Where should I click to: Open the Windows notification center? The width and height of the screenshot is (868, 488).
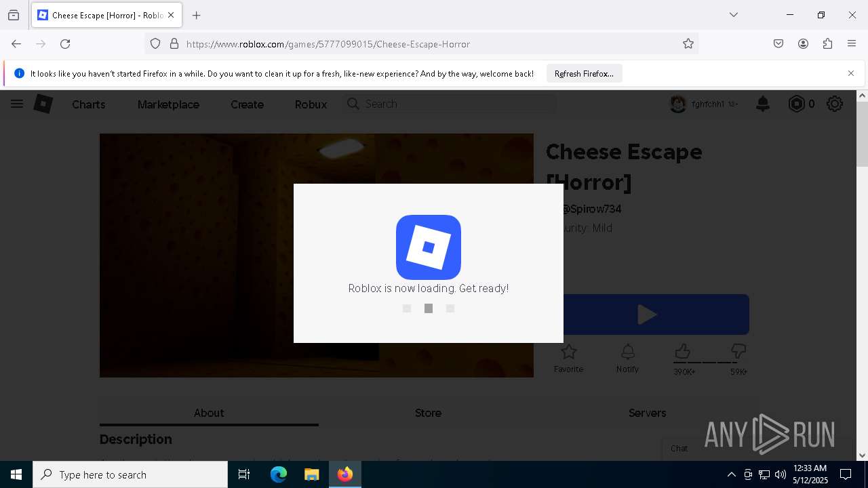coord(846,474)
